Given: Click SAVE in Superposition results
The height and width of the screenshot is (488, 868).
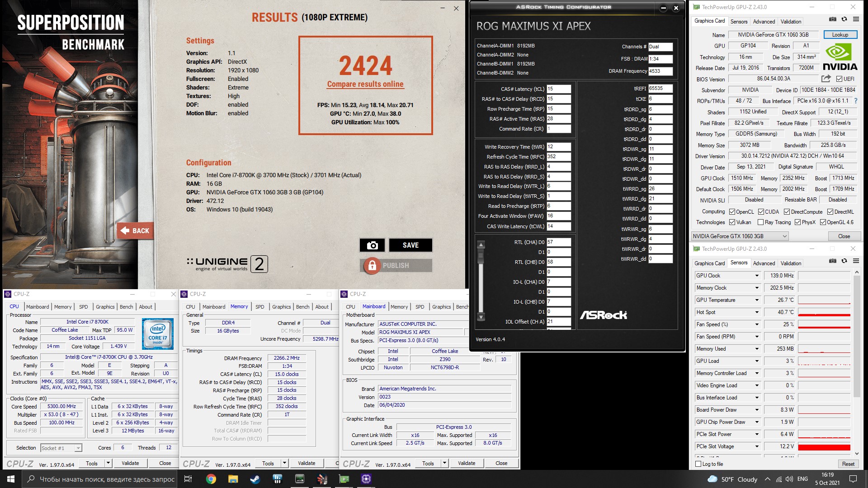Looking at the screenshot, I should click(x=410, y=245).
